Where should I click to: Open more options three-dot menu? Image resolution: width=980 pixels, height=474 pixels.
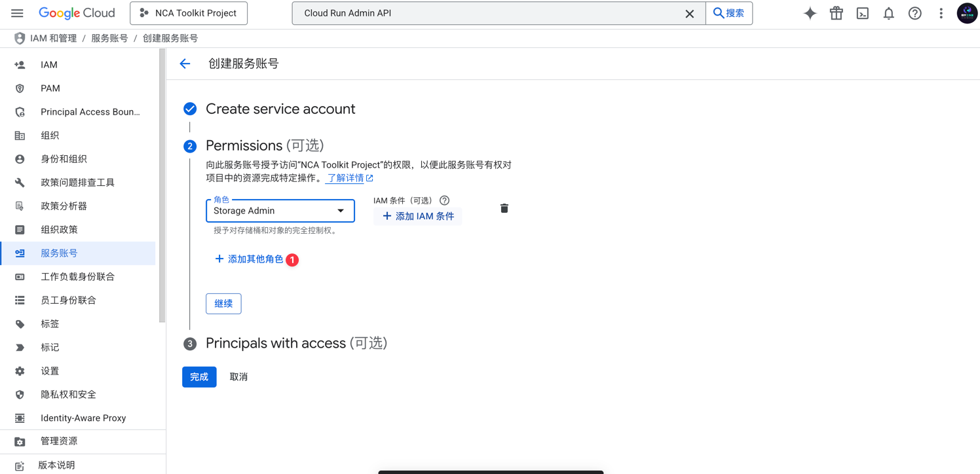pyautogui.click(x=941, y=13)
